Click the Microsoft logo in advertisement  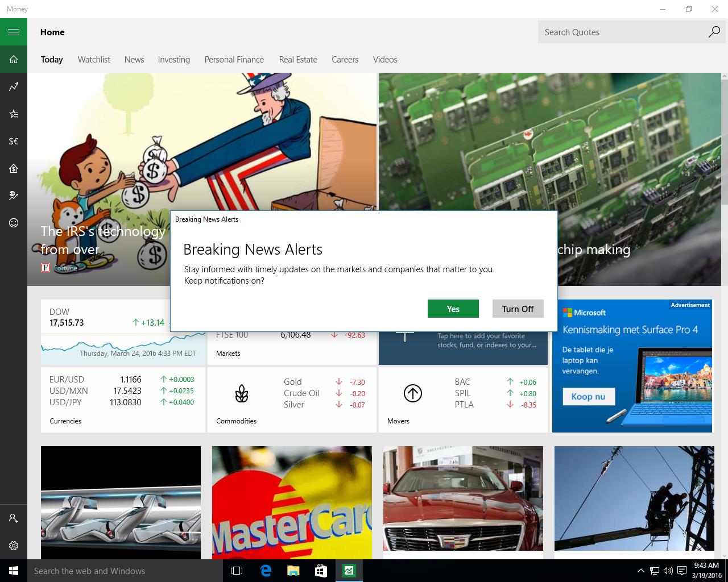[x=584, y=313]
